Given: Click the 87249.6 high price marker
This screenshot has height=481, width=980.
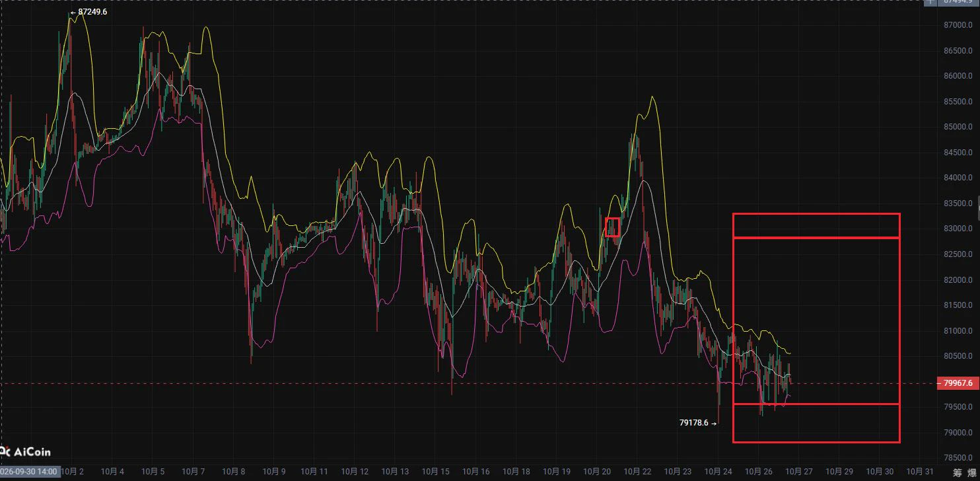Looking at the screenshot, I should coord(88,12).
